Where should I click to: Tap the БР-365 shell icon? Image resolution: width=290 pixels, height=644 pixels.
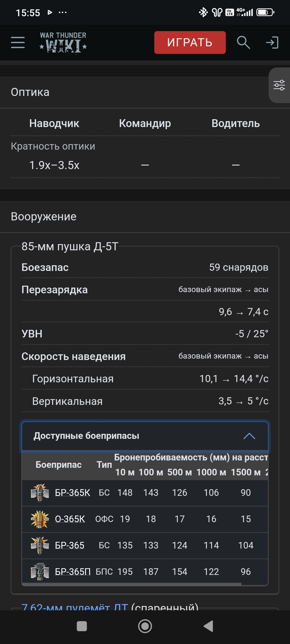pos(40,545)
